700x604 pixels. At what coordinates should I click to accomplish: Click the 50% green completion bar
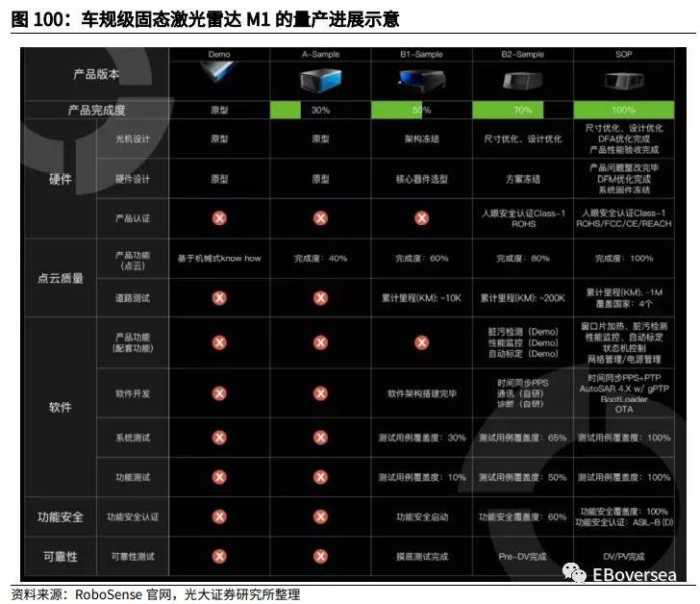coord(397,110)
